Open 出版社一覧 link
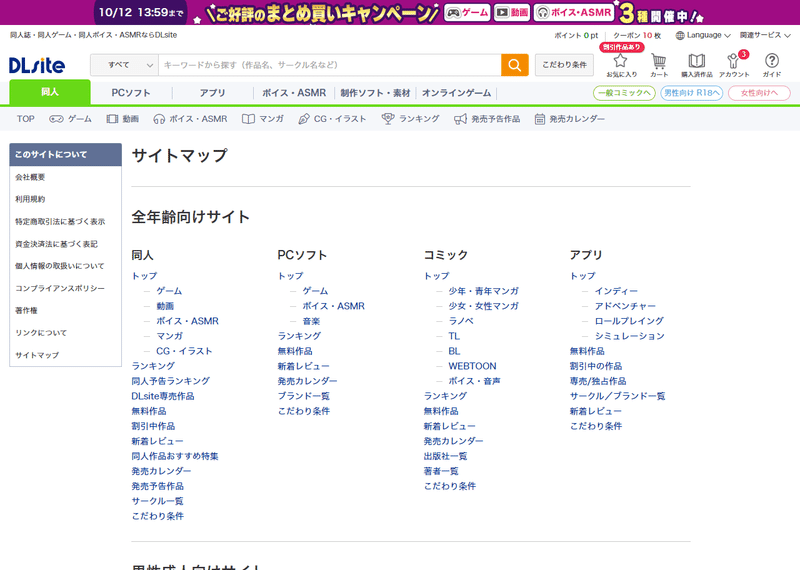800x570 pixels. tap(445, 456)
